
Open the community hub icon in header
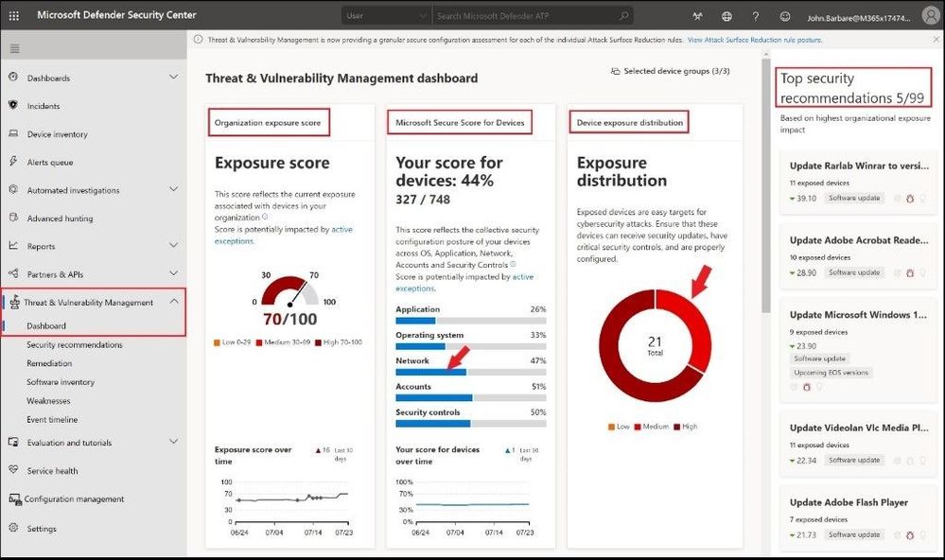click(697, 16)
